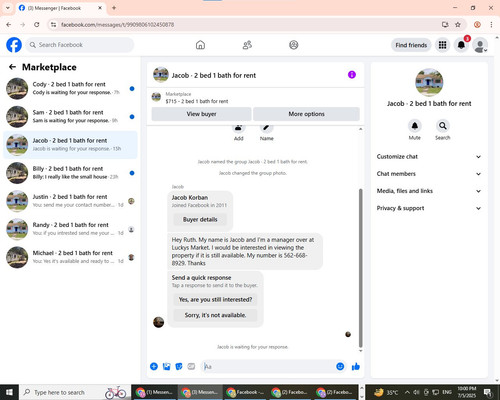This screenshot has height=400, width=500.
Task: Select the Messenger | Facebook browser tab
Action: [60, 8]
